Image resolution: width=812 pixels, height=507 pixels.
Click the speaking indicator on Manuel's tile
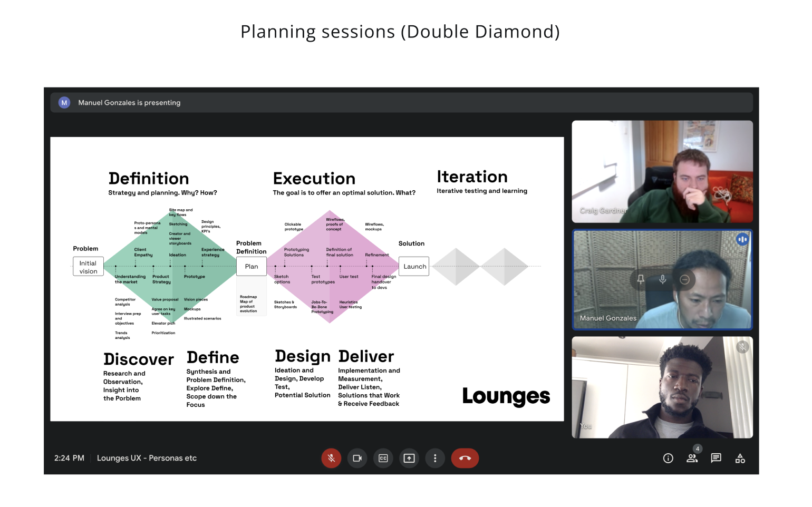742,239
